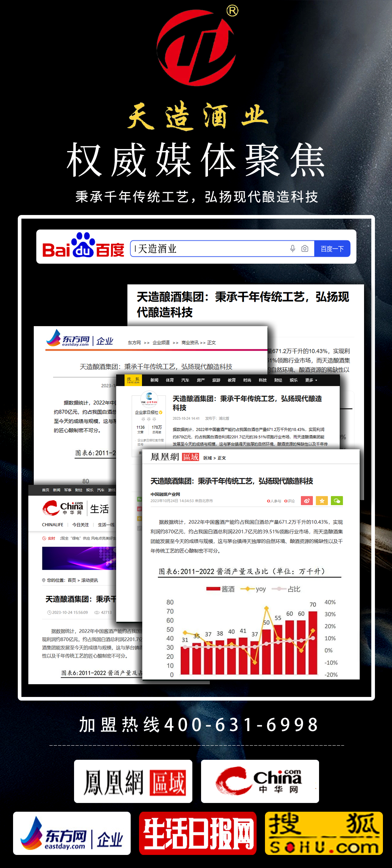Select the 今日关注 channel tab
392x868 pixels.
(80, 525)
